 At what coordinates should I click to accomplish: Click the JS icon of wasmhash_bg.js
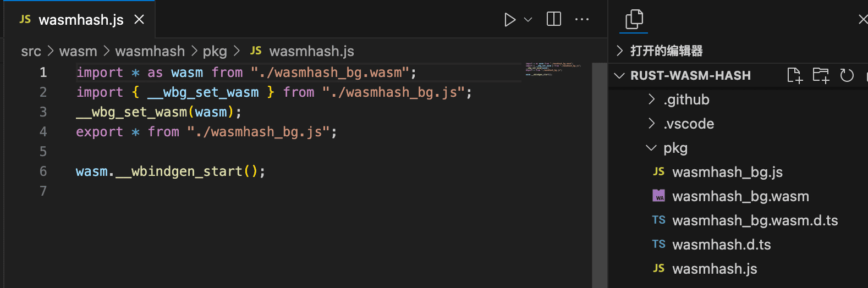(658, 171)
